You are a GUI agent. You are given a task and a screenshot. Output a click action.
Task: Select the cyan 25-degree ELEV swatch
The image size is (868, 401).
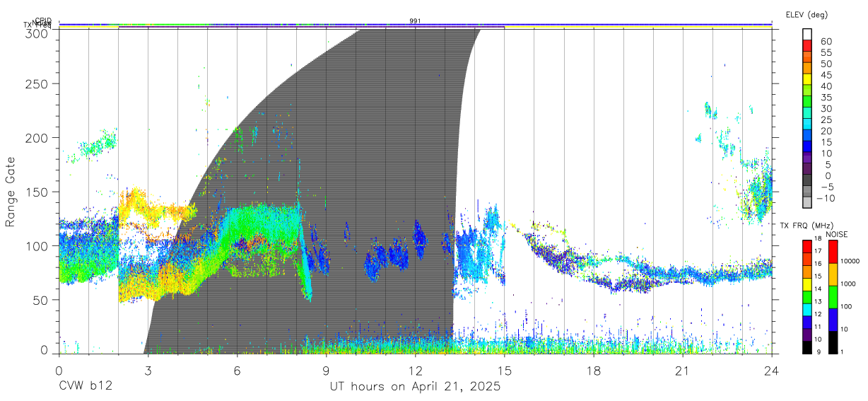click(x=808, y=124)
